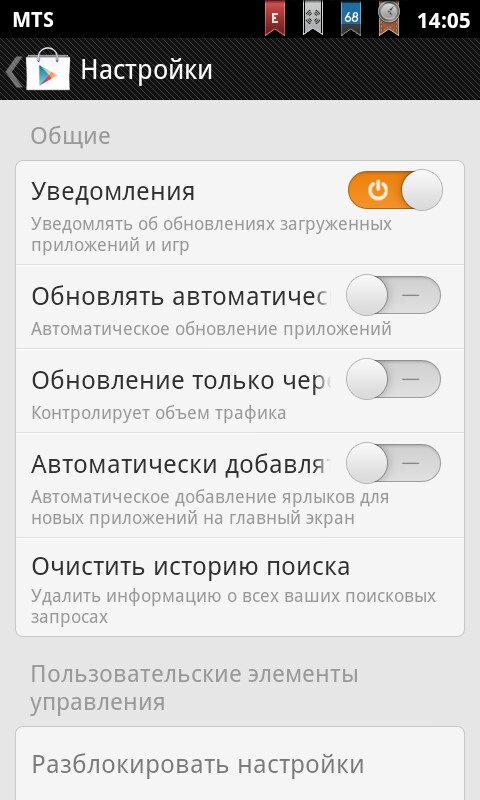This screenshot has width=480, height=800.
Task: Select the Обновлять автоматически row label
Action: pyautogui.click(x=180, y=296)
